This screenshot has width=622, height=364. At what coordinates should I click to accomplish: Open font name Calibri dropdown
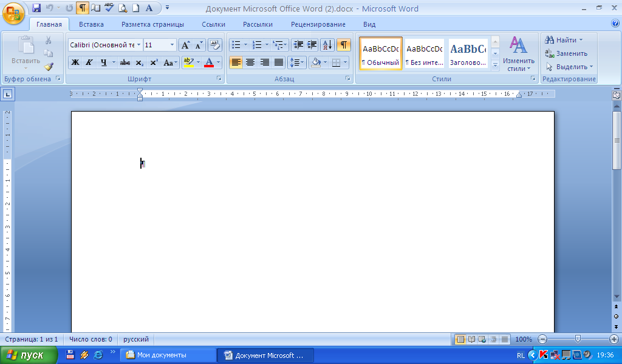coord(138,45)
